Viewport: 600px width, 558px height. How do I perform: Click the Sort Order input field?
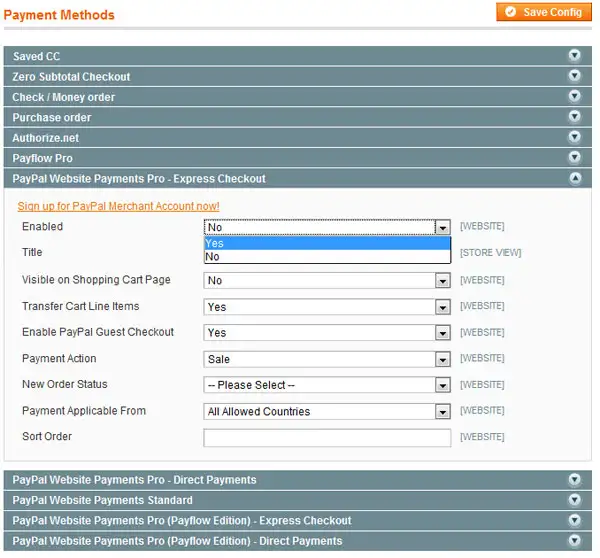(327, 437)
